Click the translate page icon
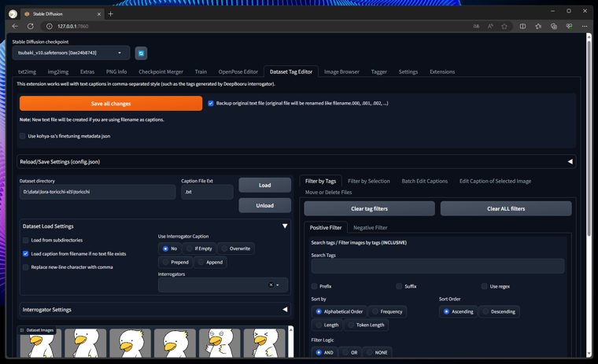 [x=476, y=26]
